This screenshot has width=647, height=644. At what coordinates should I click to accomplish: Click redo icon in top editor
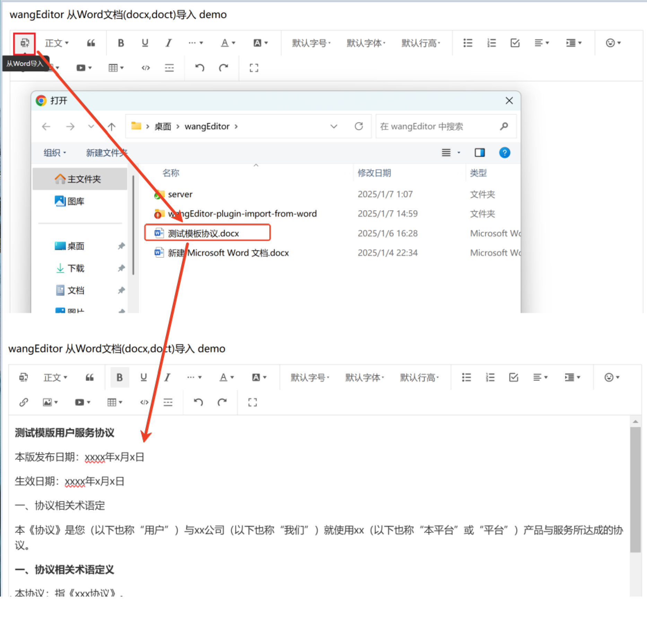[x=224, y=68]
